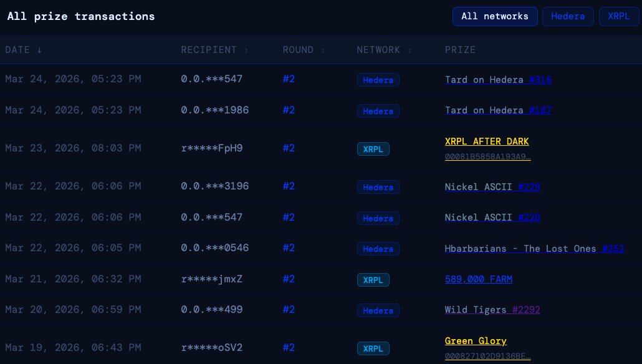Screen dimensions: 642x364
Task: Open round #2 link for recipient r*****oSV2
Action: tap(289, 348)
